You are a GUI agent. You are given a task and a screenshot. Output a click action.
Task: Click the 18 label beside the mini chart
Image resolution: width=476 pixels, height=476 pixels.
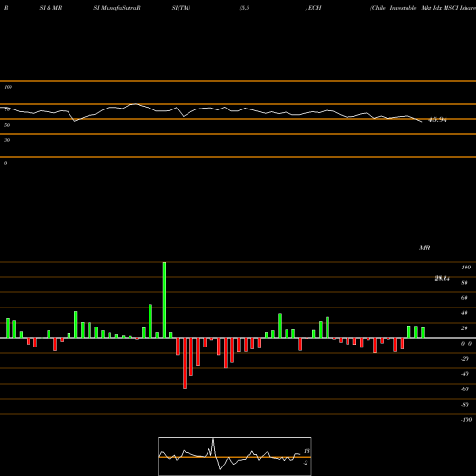click(307, 451)
